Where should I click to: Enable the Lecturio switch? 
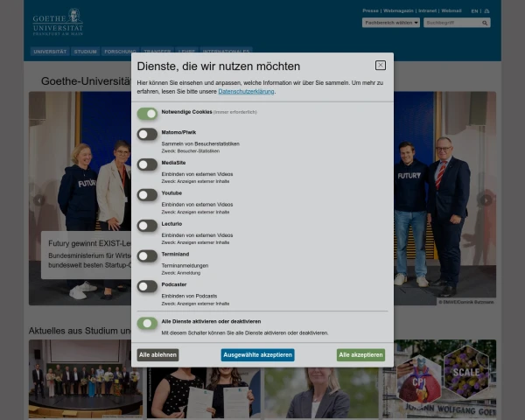tap(147, 226)
